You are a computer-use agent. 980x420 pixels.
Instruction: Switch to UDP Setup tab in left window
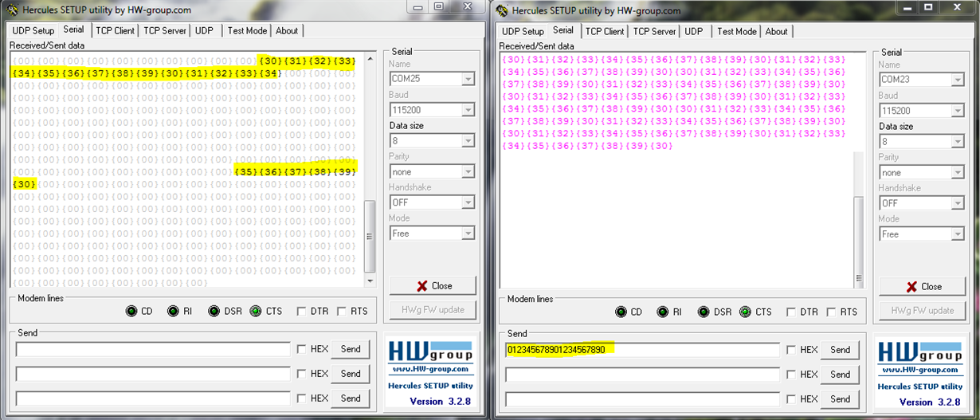coord(33,31)
